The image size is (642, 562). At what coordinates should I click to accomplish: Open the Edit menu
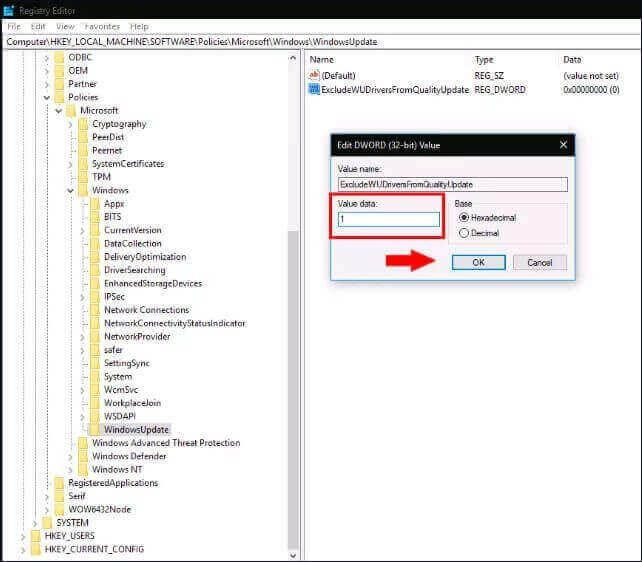coord(38,26)
